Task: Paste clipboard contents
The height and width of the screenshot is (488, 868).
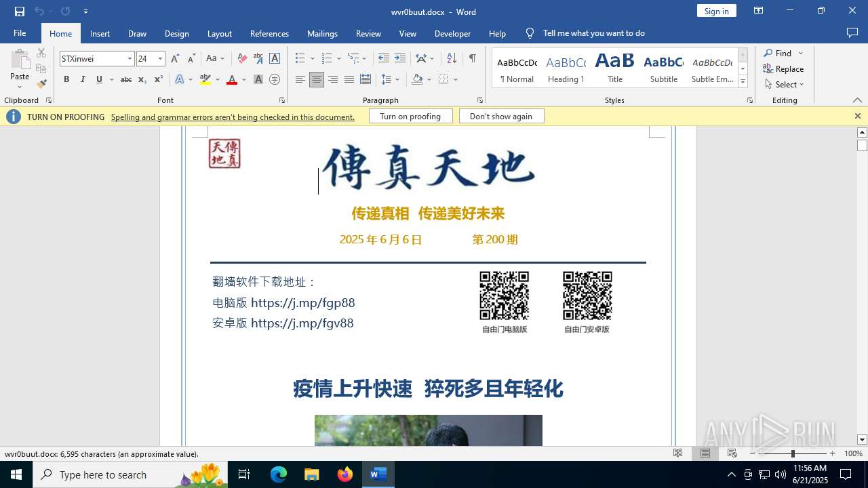Action: tap(20, 62)
